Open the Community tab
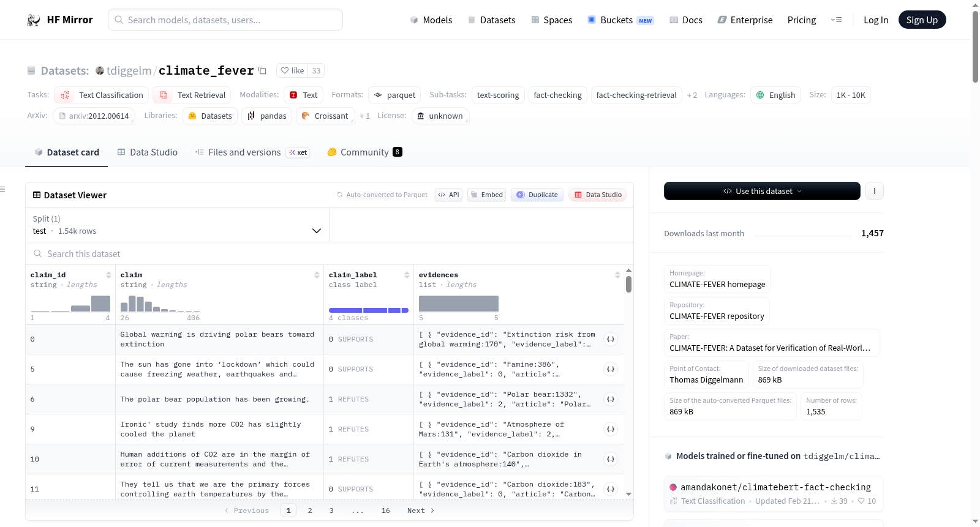 364,152
